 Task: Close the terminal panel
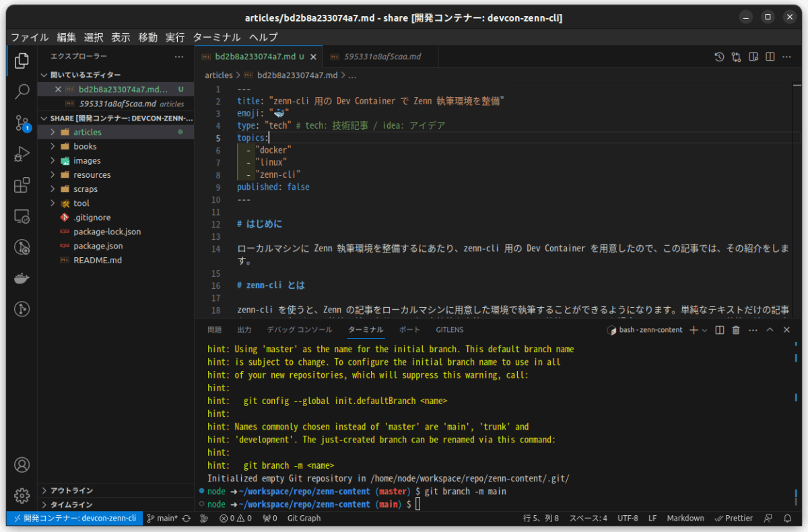pos(787,330)
